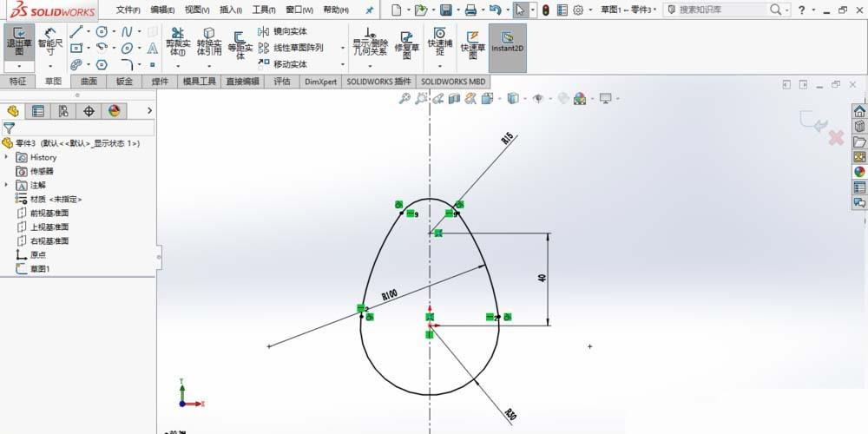Switch to the 评估 (Evaluate) tab
The width and height of the screenshot is (868, 434).
282,82
